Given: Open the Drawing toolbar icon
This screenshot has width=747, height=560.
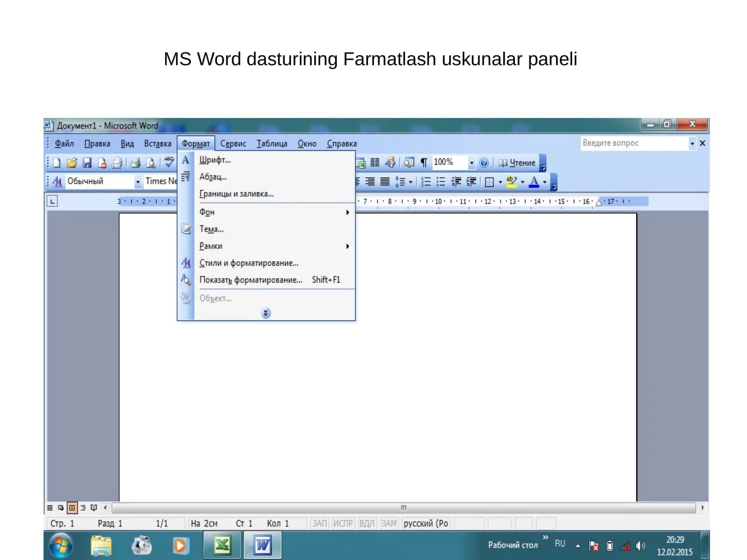Looking at the screenshot, I should (x=390, y=162).
